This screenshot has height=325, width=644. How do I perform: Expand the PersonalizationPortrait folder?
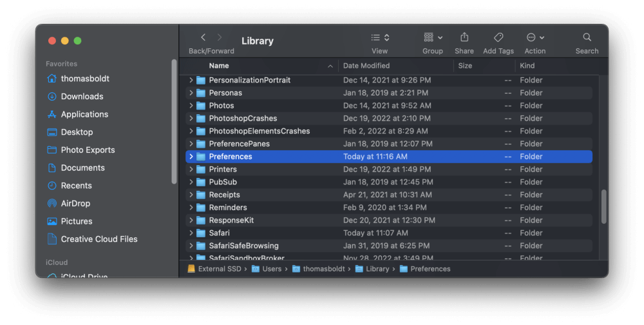coord(191,80)
